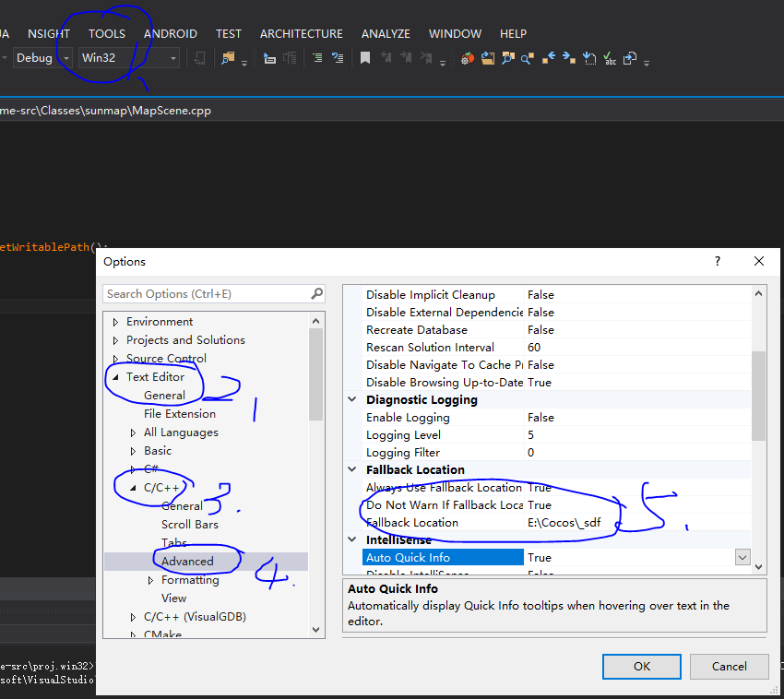Image resolution: width=784 pixels, height=699 pixels.
Task: Collapse the Diagnostic Logging section
Action: [352, 399]
